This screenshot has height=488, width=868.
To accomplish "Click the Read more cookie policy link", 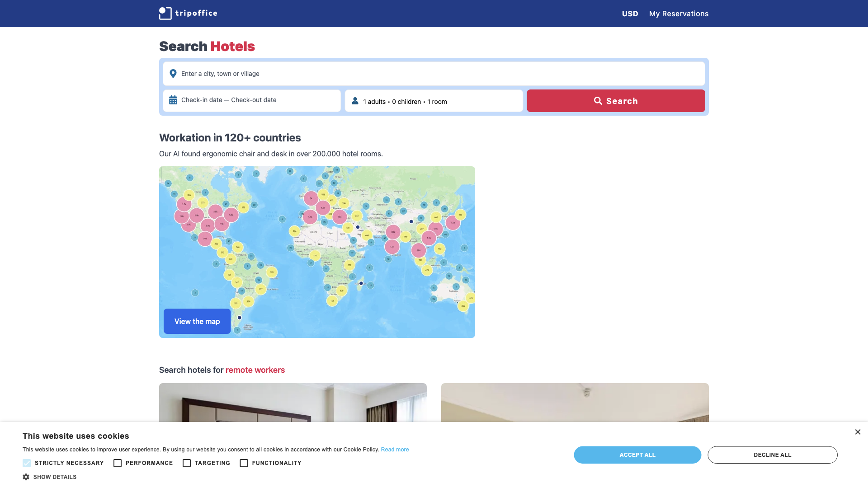I will [x=394, y=449].
